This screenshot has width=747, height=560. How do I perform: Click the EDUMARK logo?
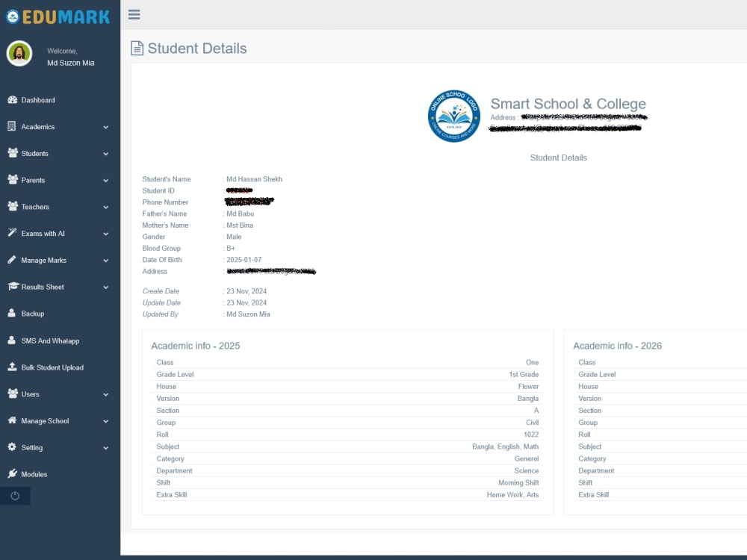click(x=58, y=16)
